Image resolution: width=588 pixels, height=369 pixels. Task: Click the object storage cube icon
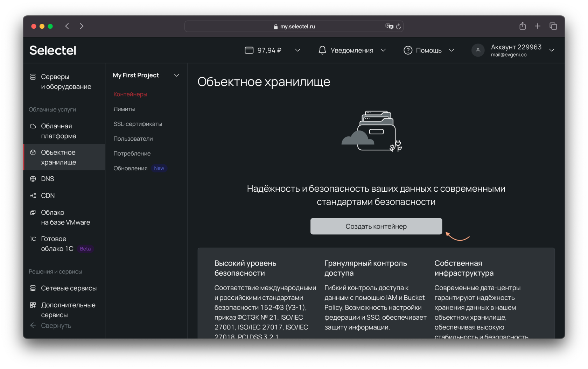coord(33,152)
